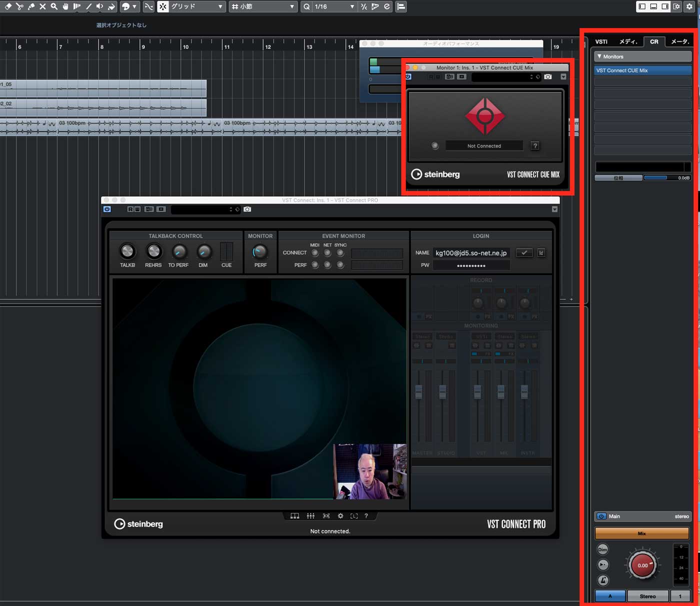
Task: Open the settings gear in VST Connect PRO
Action: pos(340,516)
